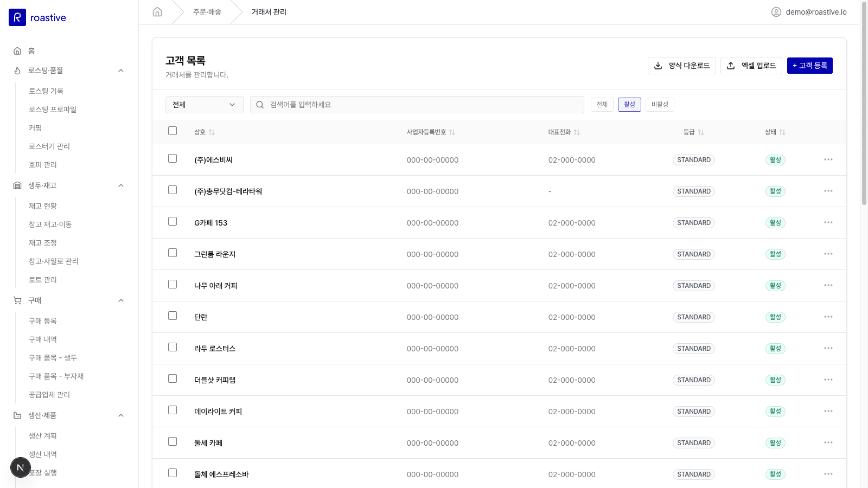Open more actions for 나무 아래 커피

click(x=828, y=286)
